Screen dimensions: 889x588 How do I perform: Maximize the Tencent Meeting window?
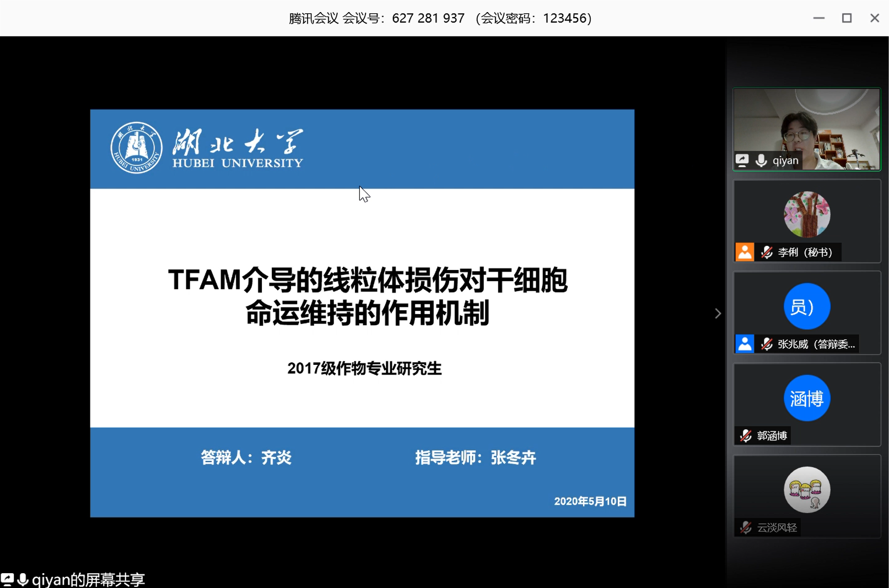[x=847, y=18]
